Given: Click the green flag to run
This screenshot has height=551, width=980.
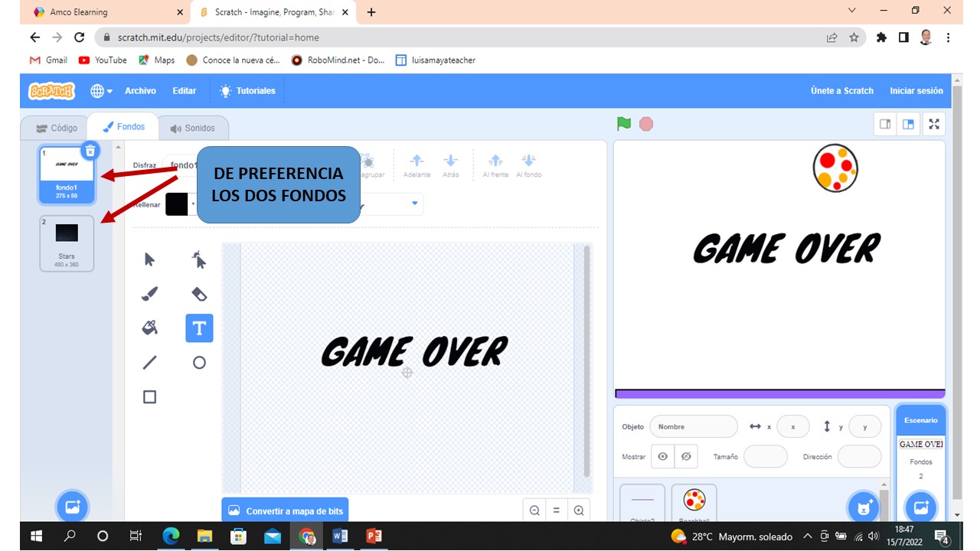Looking at the screenshot, I should click(624, 124).
